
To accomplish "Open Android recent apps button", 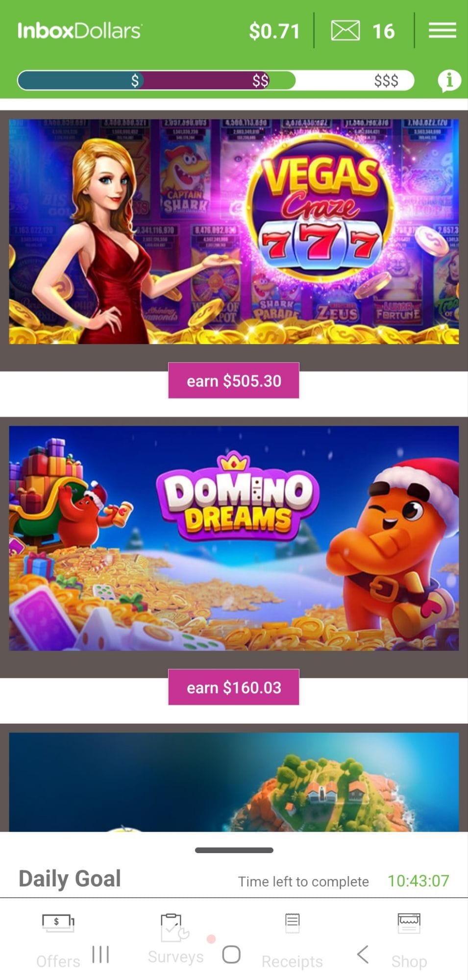I will tap(100, 955).
